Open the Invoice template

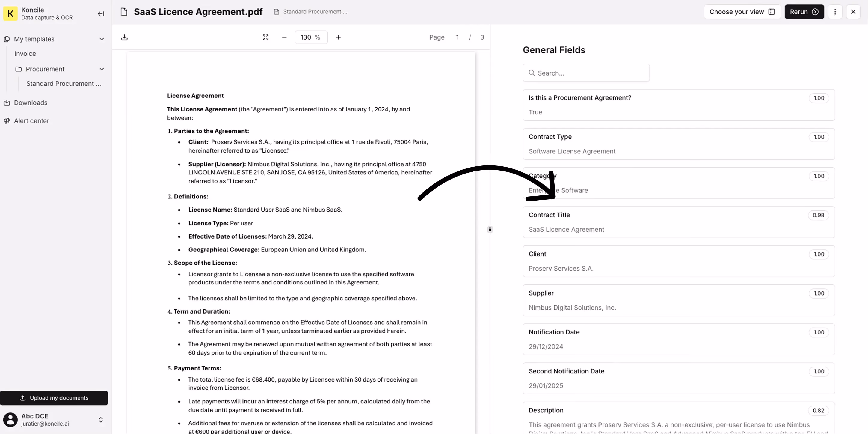[25, 54]
